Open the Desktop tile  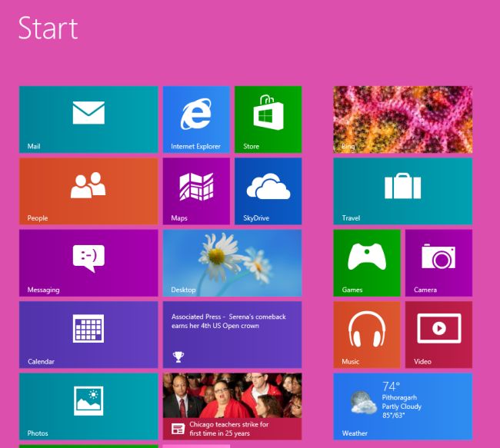pyautogui.click(x=232, y=263)
